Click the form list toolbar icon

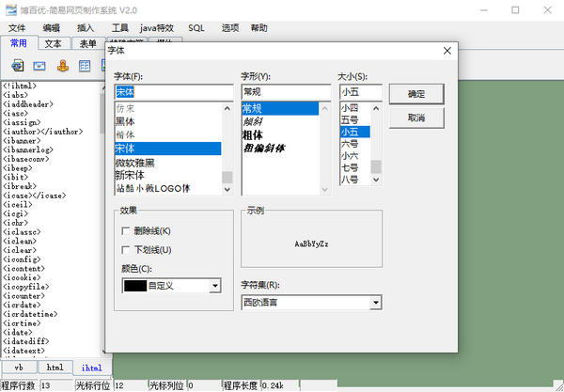point(86,65)
